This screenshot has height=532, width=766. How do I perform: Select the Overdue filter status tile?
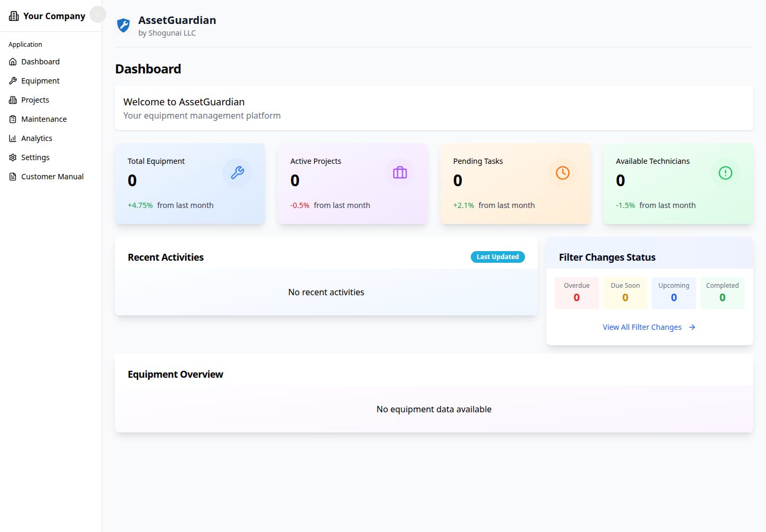577,293
